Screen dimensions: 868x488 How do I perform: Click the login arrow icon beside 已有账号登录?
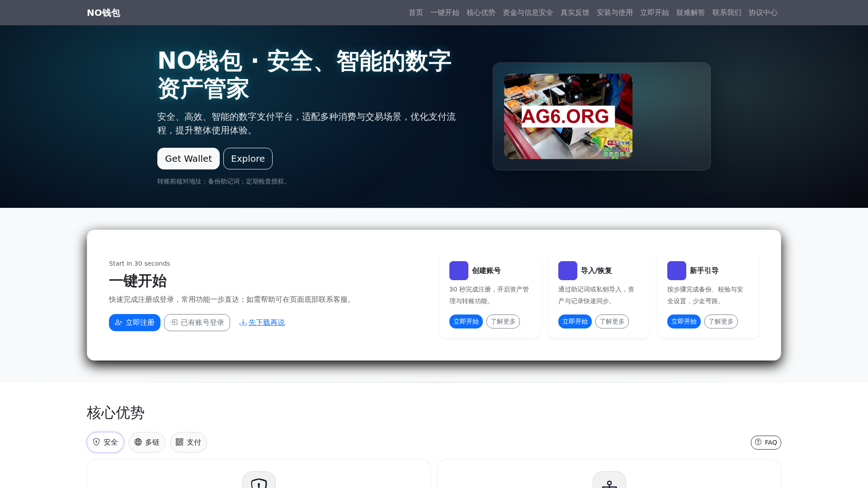tap(174, 323)
